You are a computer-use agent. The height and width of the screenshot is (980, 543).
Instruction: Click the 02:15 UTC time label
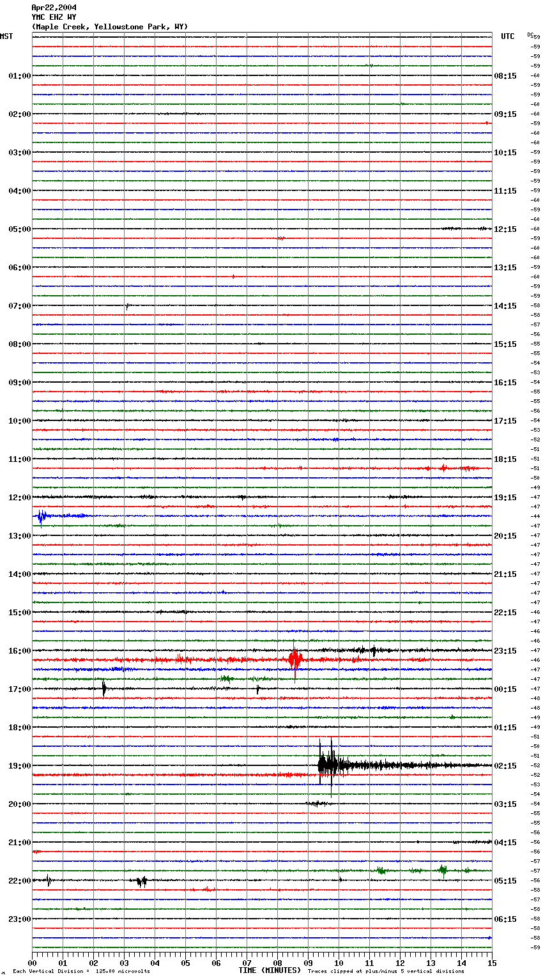(505, 766)
